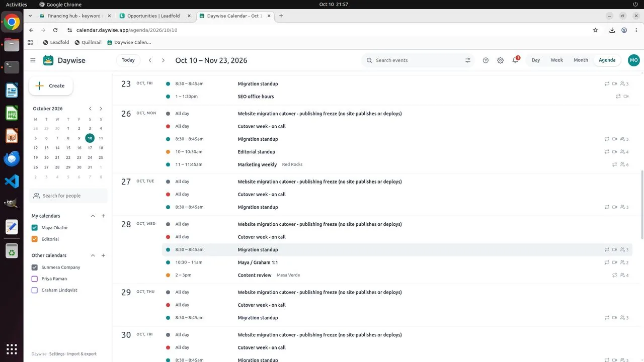This screenshot has width=644, height=362.
Task: Show applications grid in the dock
Action: point(12,349)
